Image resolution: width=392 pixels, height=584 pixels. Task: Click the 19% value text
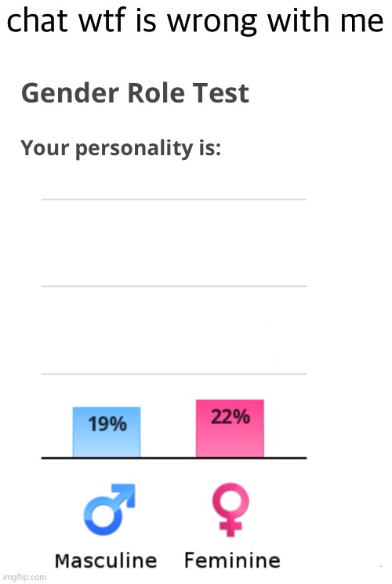click(107, 424)
